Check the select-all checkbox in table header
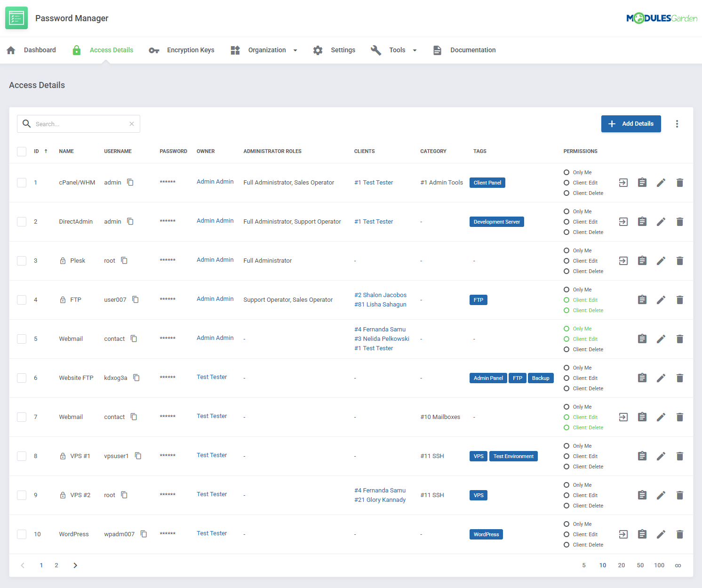702x588 pixels. [22, 152]
